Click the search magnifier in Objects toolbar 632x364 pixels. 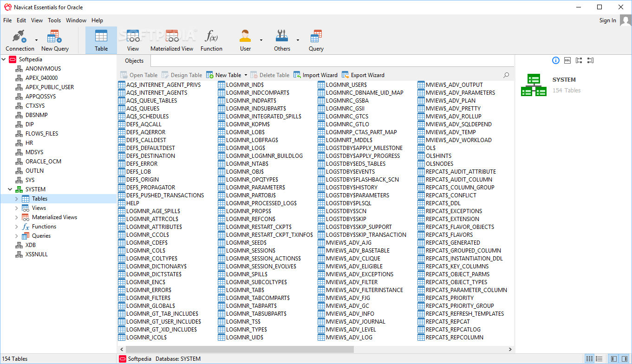(x=506, y=75)
